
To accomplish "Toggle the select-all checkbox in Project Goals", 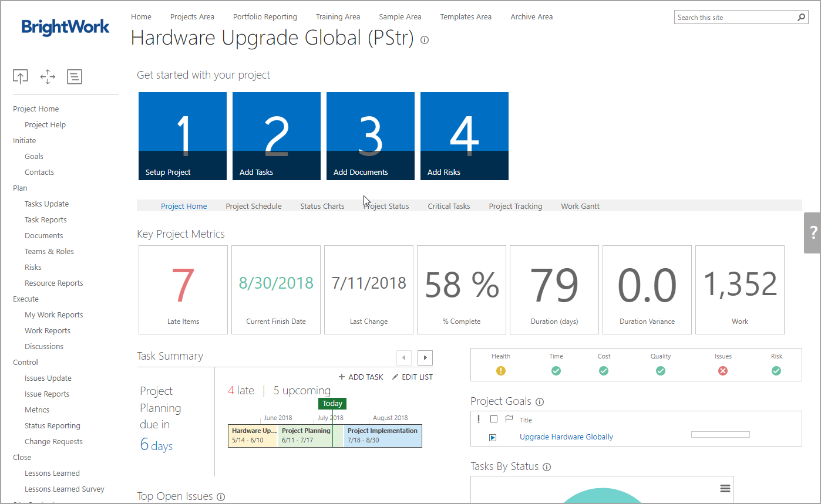I will [x=494, y=419].
